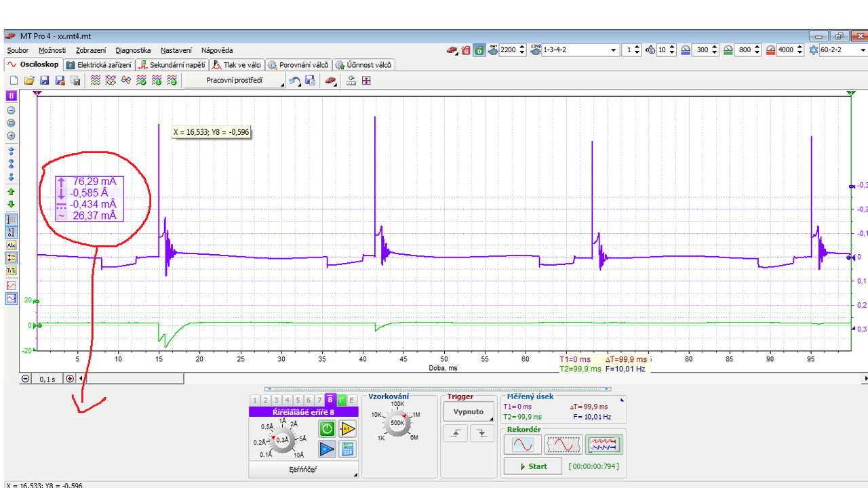Click the Save As floppy icon with red mark
This screenshot has width=868, height=488.
point(60,81)
